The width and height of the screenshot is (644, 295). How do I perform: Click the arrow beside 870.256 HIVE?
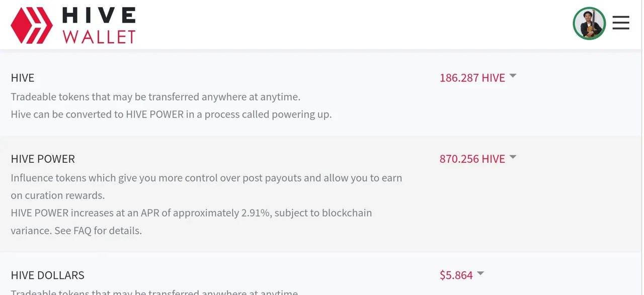tap(513, 157)
